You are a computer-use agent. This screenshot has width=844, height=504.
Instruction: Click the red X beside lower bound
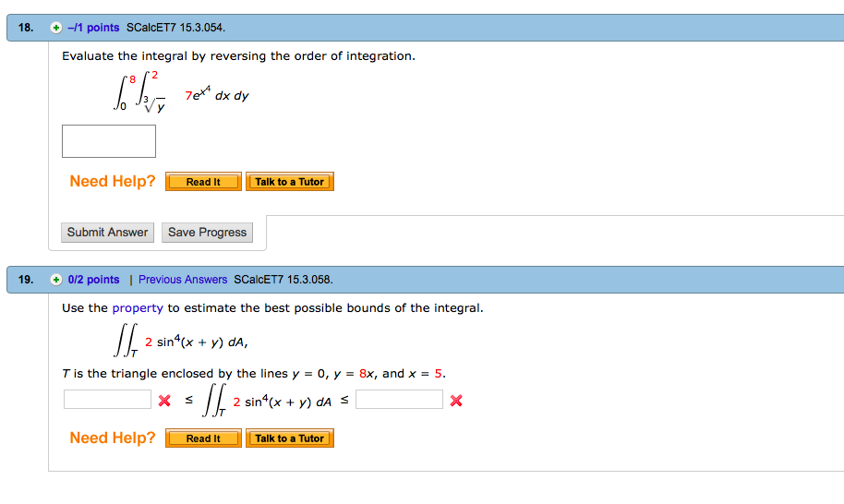[164, 401]
